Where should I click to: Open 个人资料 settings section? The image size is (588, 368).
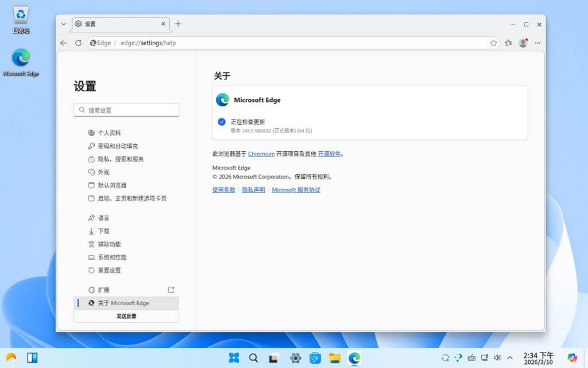tap(126, 133)
